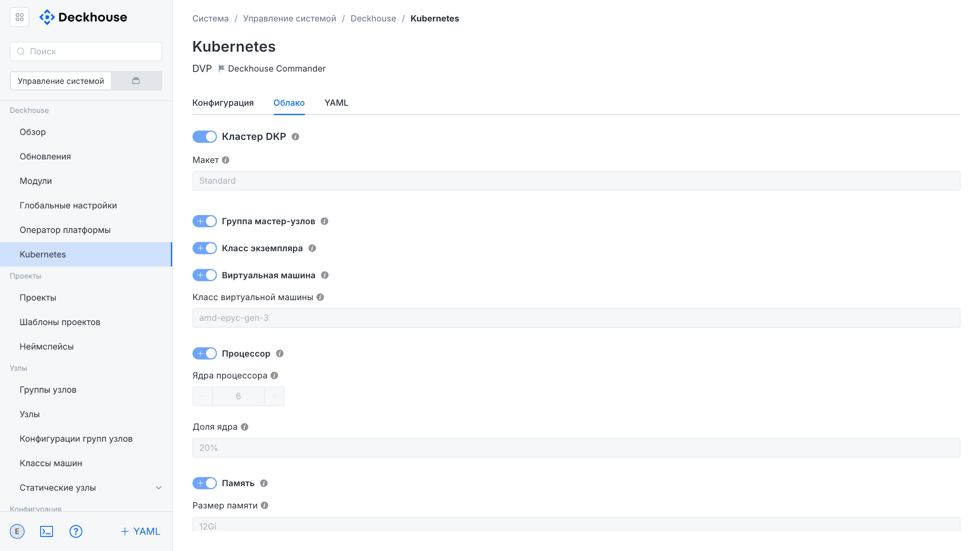Show info for Ядра процессора
980x551 pixels.
(274, 375)
